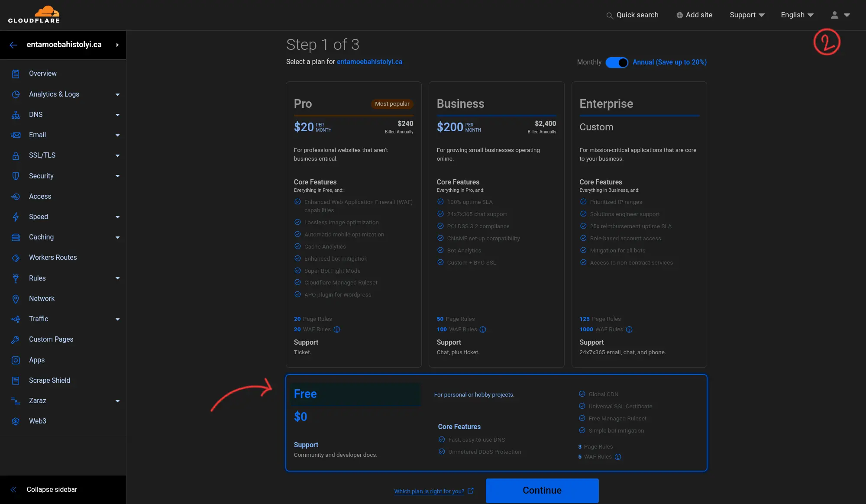866x504 pixels.
Task: Click the back arrow beside domain name
Action: 13,45
